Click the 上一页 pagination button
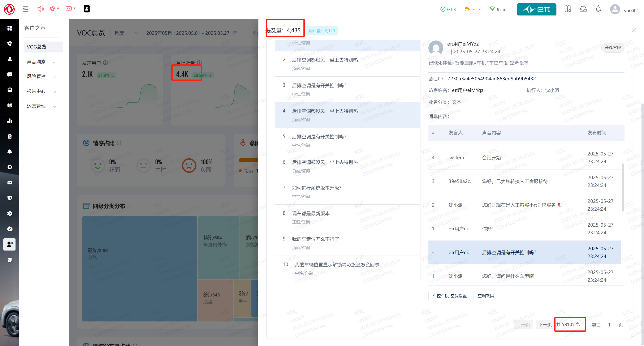The width and height of the screenshot is (644, 346). click(x=523, y=324)
